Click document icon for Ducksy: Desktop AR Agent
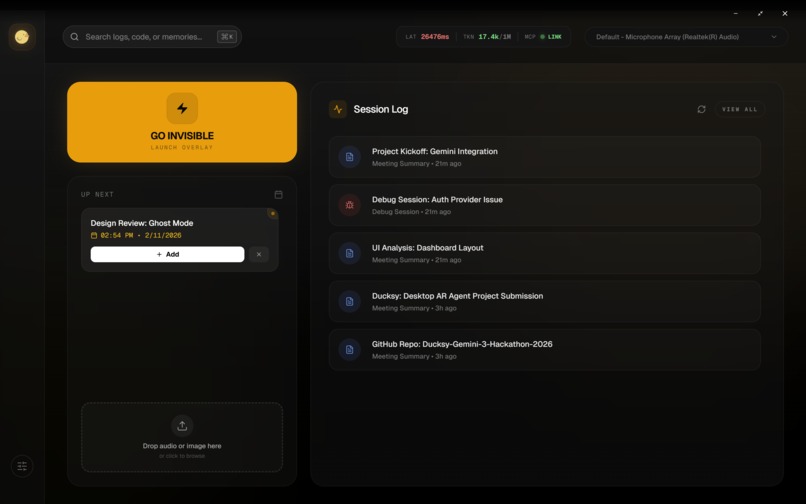 tap(350, 301)
